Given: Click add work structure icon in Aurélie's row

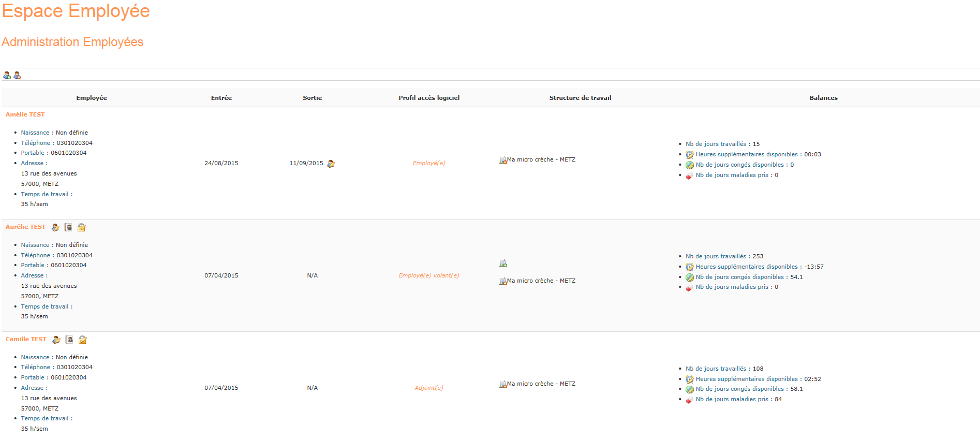Looking at the screenshot, I should (503, 264).
